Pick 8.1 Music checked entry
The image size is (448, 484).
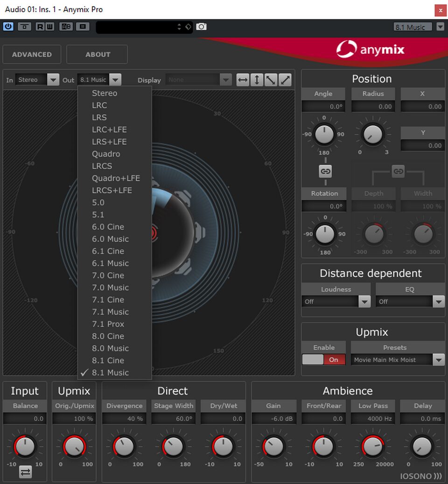coord(115,372)
